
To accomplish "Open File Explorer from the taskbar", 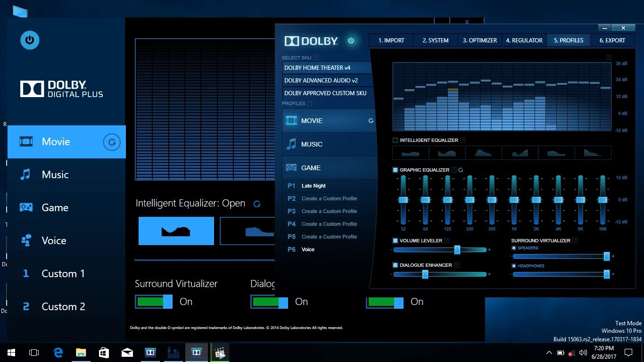I will tap(81, 353).
